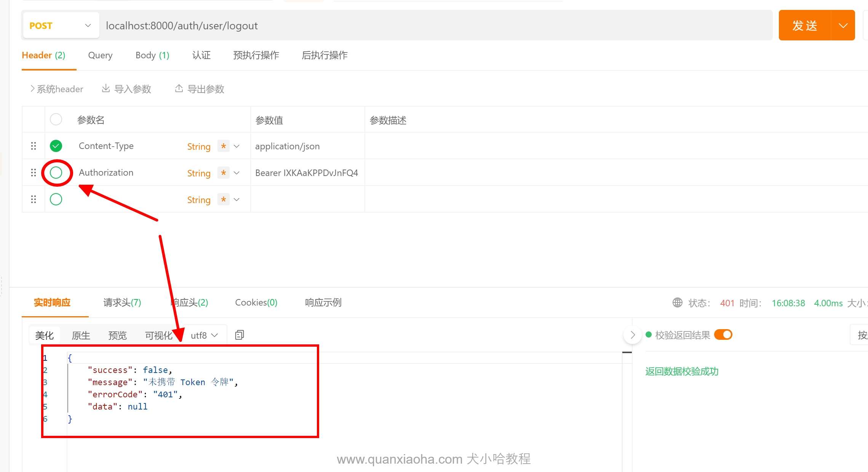This screenshot has height=472, width=868.
Task: Click the export parameters upload icon
Action: [179, 89]
